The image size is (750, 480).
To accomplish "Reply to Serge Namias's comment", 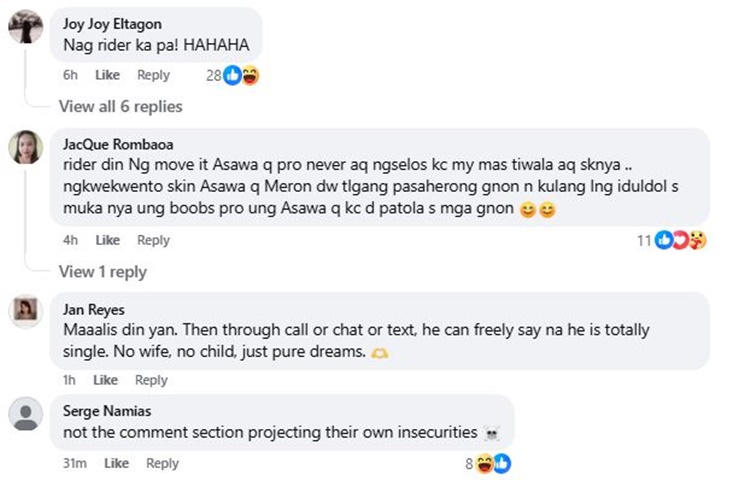I will coord(162,463).
